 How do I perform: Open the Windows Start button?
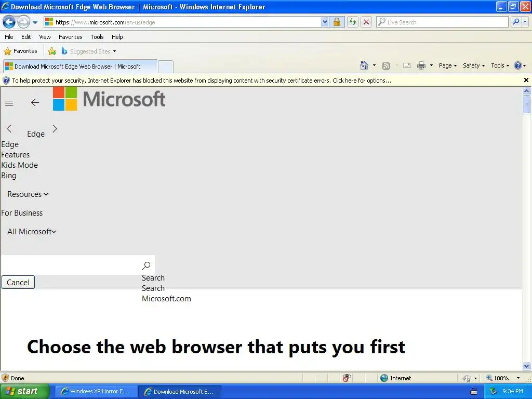coord(24,391)
